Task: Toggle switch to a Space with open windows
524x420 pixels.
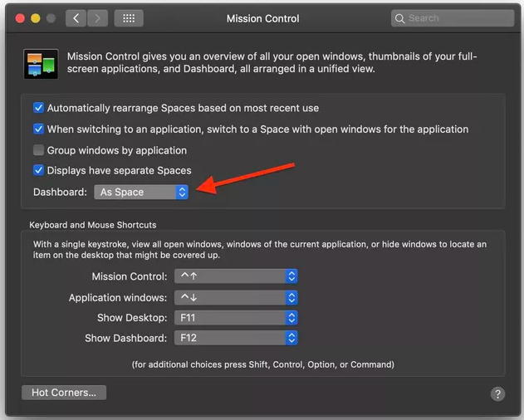Action: point(38,129)
